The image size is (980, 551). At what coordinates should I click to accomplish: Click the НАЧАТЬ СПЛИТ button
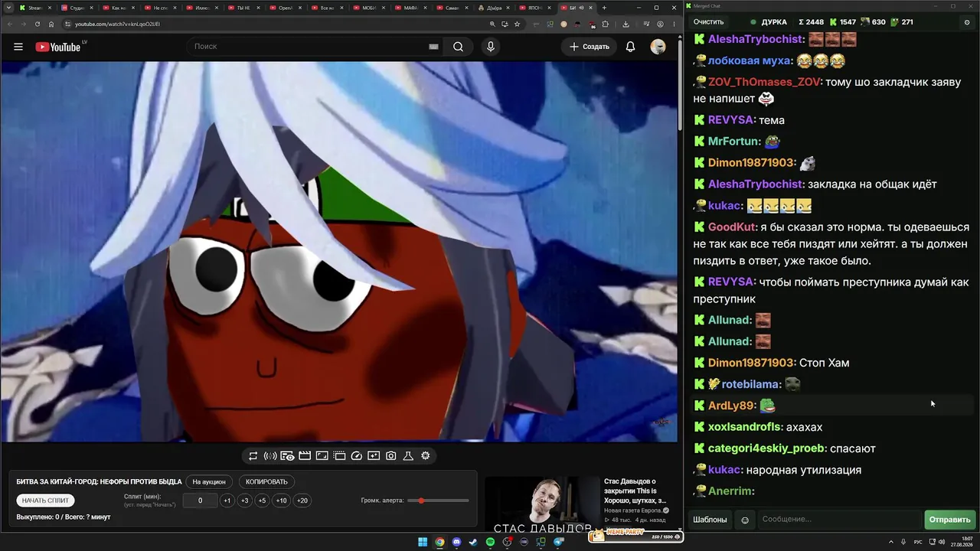click(x=45, y=500)
